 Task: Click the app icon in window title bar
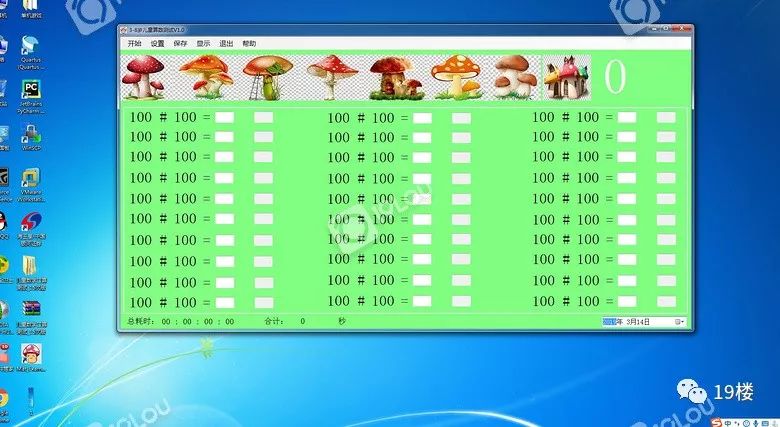tap(124, 30)
